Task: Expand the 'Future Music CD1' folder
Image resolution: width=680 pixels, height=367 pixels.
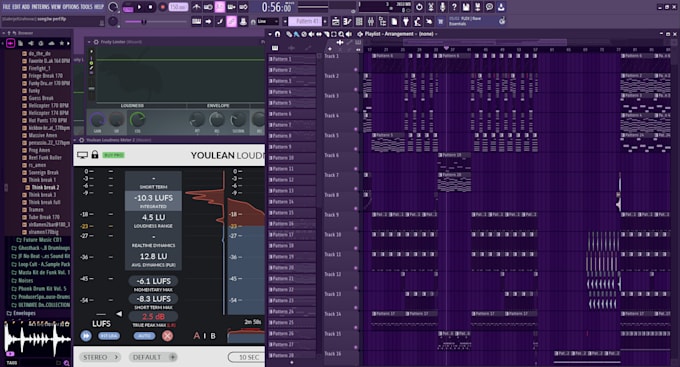Action: (39, 240)
